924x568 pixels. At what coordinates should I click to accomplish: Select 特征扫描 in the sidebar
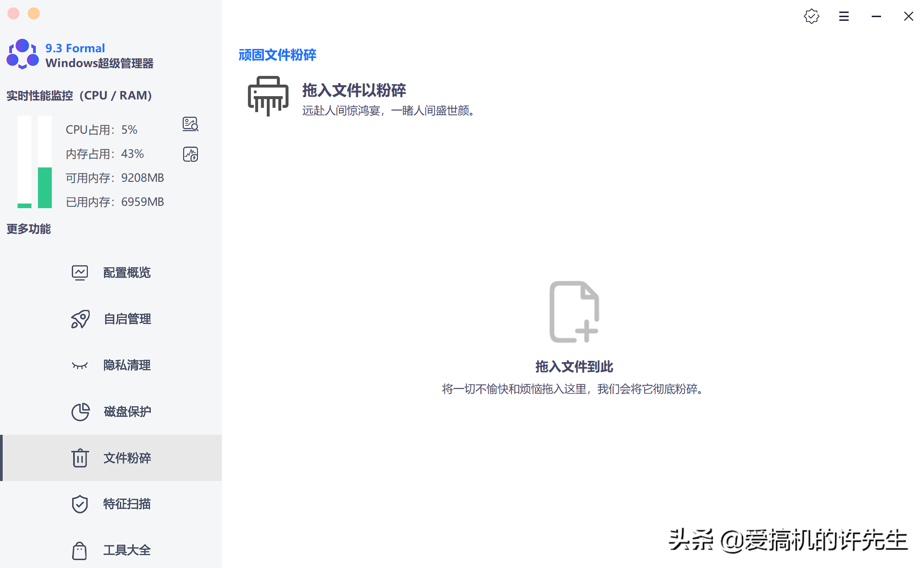click(127, 504)
